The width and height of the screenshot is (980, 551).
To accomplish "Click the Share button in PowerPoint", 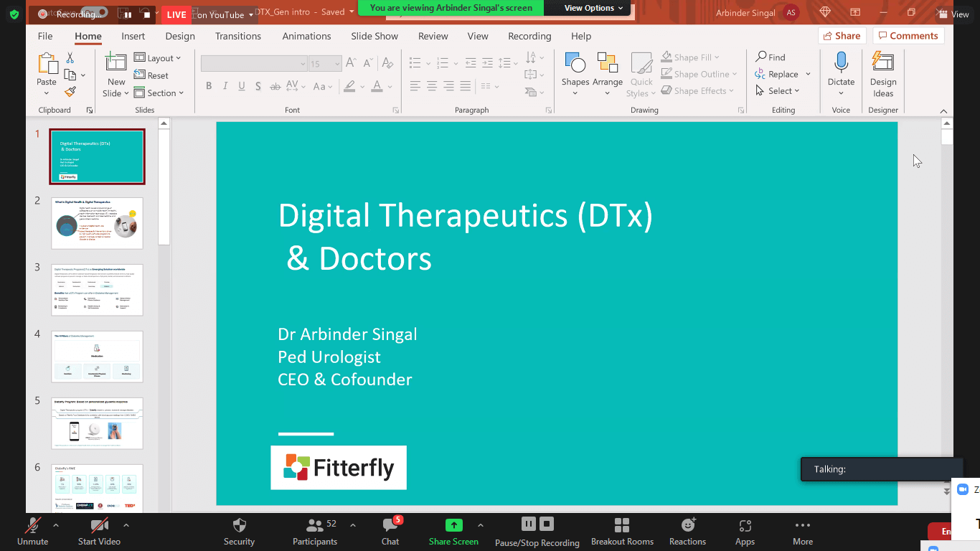I will tap(842, 36).
